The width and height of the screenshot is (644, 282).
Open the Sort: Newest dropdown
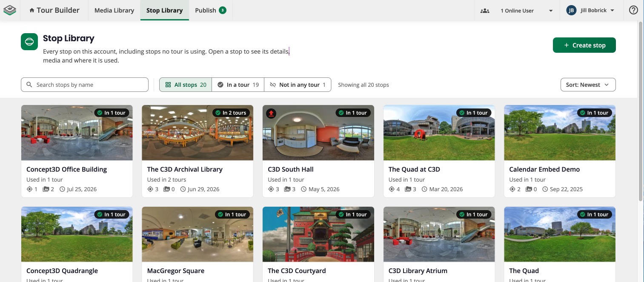coord(588,85)
